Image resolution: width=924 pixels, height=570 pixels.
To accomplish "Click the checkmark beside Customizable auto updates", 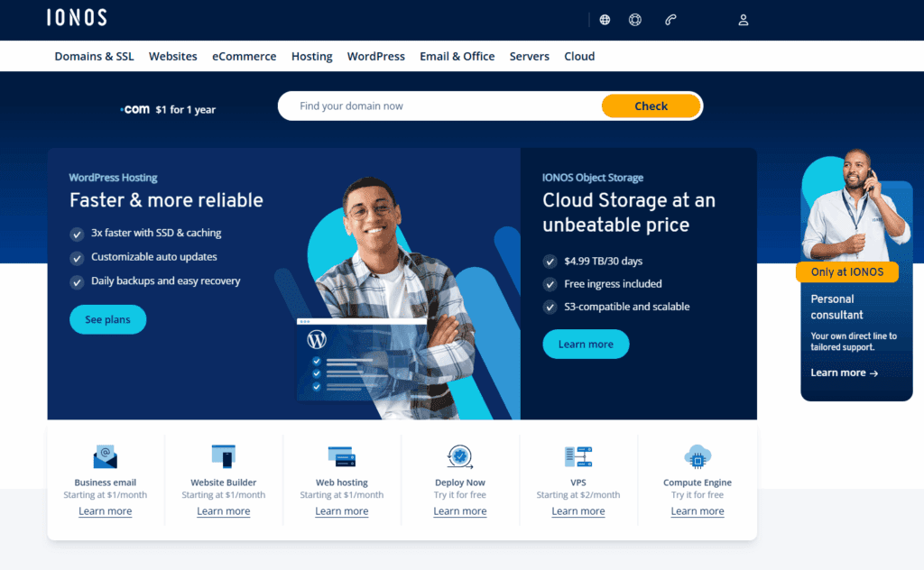I will (x=77, y=259).
